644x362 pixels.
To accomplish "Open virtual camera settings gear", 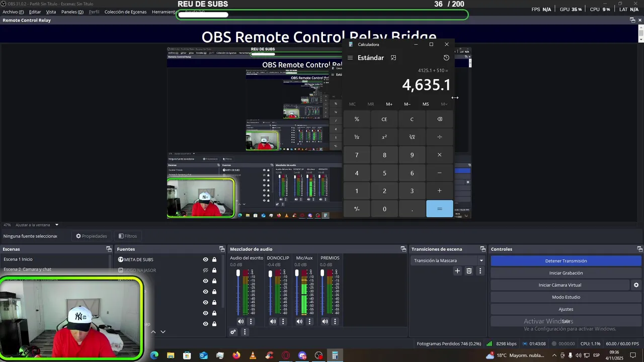I will 636,285.
